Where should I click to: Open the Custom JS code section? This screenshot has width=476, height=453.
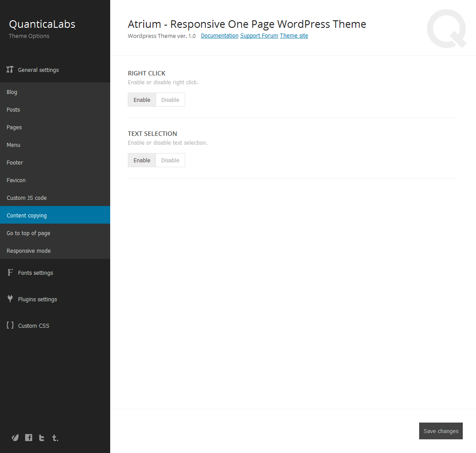coord(55,198)
